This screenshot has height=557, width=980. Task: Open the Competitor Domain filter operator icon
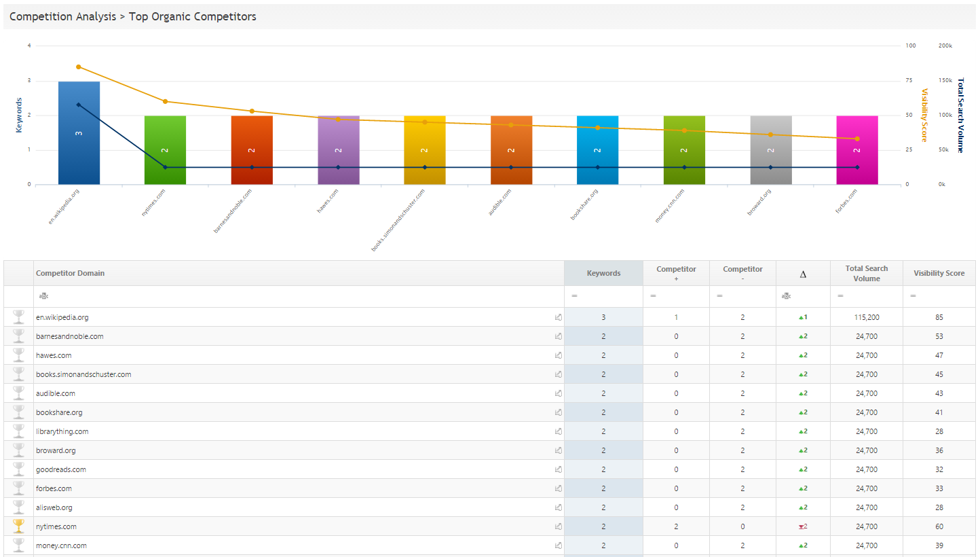[x=43, y=296]
